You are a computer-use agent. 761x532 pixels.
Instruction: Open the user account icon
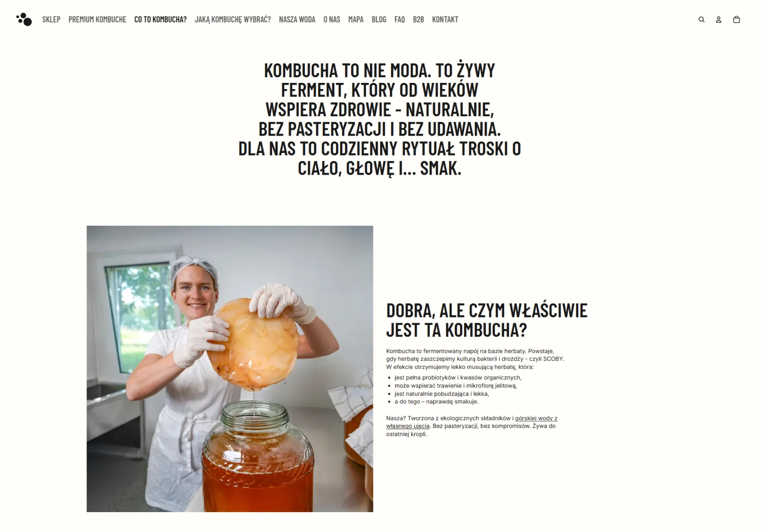(719, 20)
